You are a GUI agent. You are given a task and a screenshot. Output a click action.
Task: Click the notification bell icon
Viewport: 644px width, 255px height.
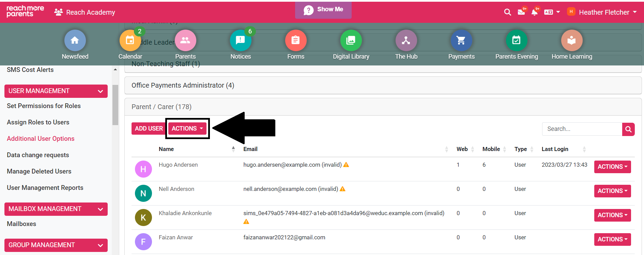534,12
